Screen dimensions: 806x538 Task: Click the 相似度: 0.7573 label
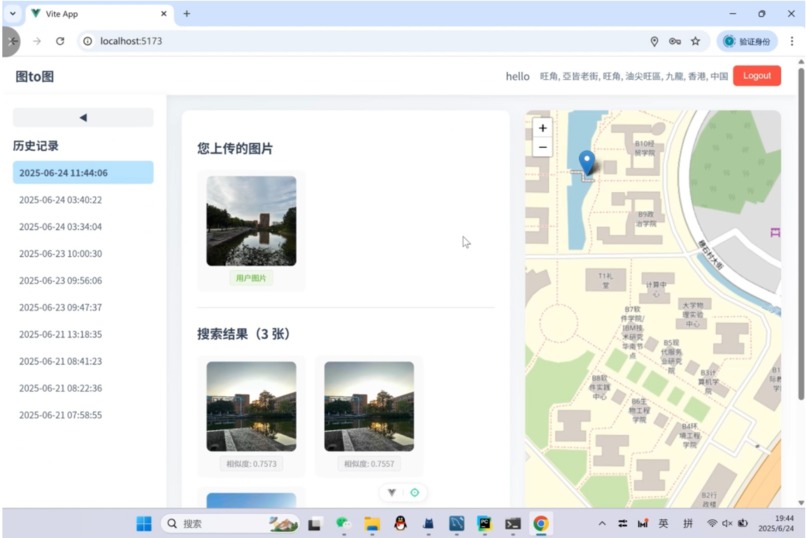click(251, 464)
